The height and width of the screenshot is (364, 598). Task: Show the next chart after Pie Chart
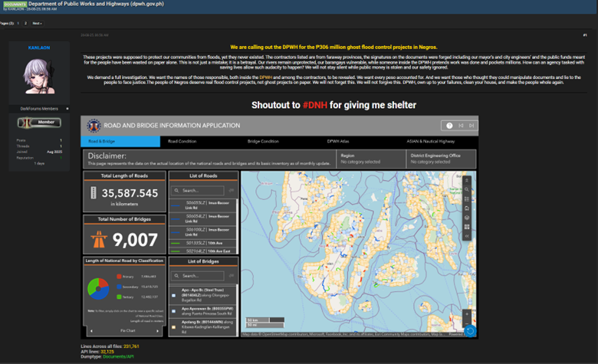(157, 331)
